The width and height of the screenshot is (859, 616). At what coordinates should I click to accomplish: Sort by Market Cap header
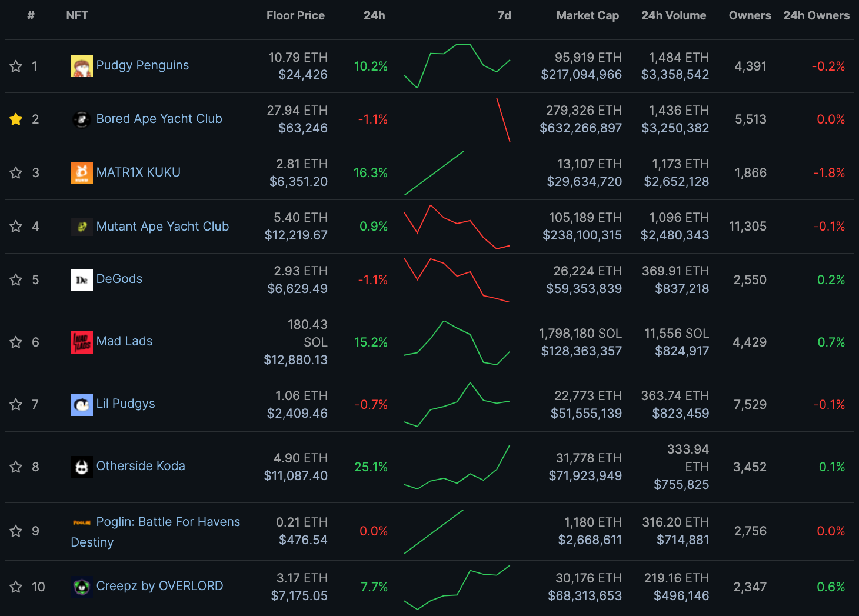(x=588, y=15)
